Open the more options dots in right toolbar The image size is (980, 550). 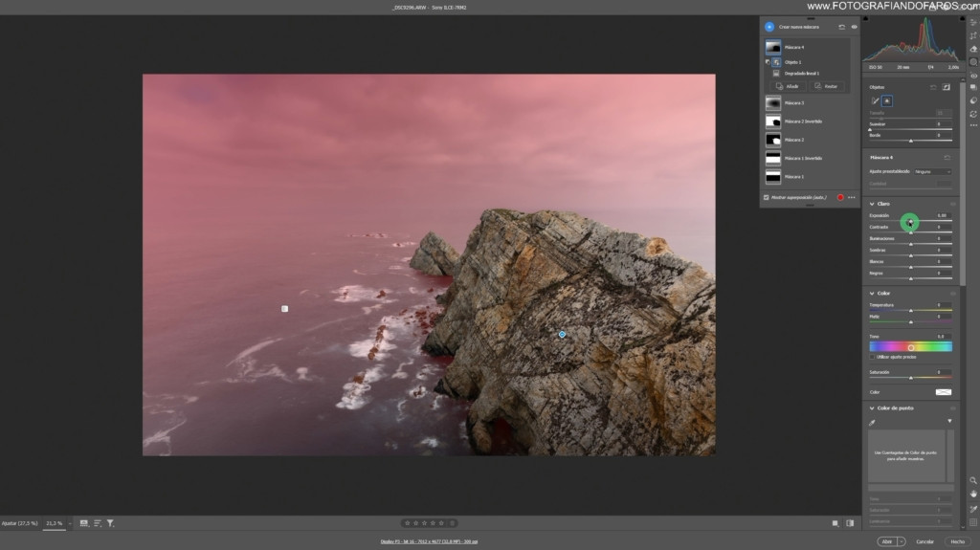tap(973, 125)
